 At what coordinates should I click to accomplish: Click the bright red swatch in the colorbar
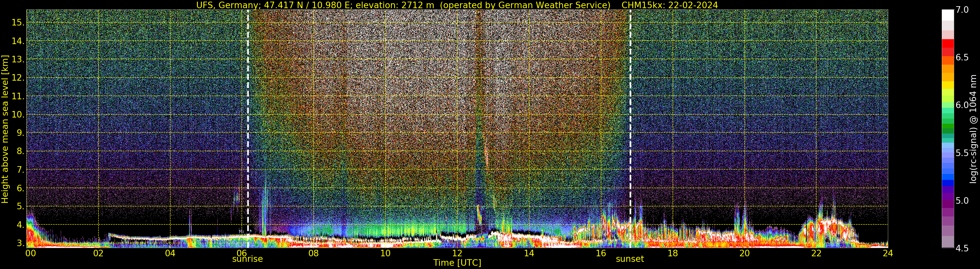[x=948, y=43]
